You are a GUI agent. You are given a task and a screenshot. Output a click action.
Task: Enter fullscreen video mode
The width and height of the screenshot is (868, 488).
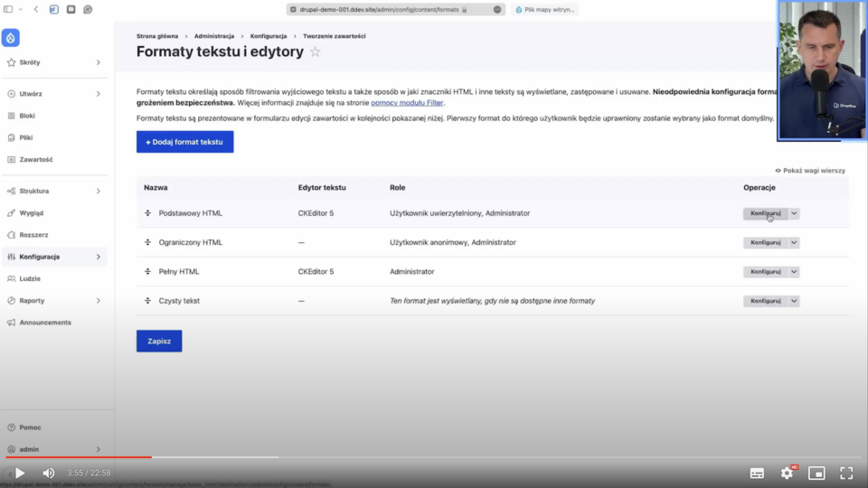point(846,473)
